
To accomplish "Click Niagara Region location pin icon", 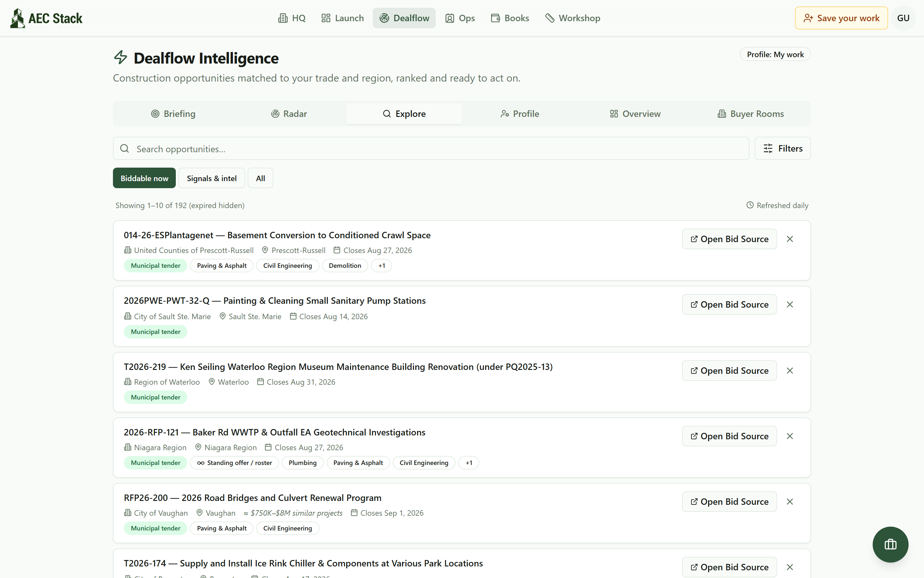I will coord(198,447).
